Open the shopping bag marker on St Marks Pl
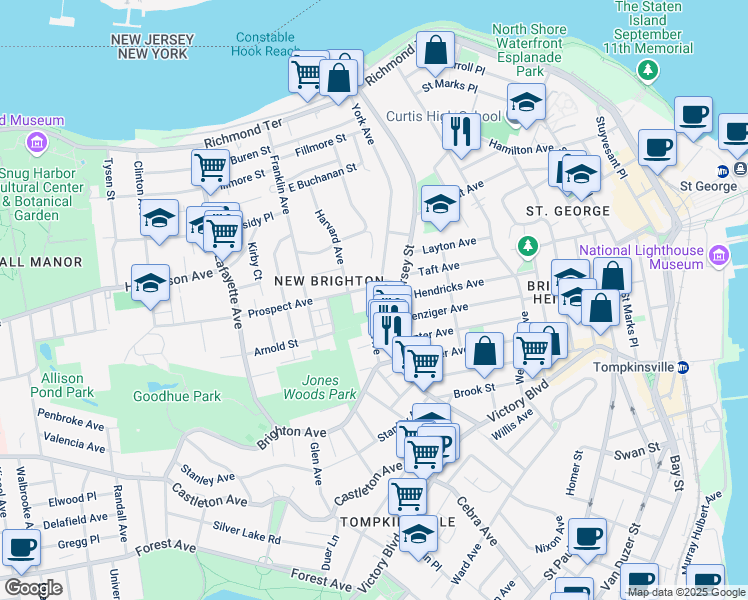 pos(601,309)
